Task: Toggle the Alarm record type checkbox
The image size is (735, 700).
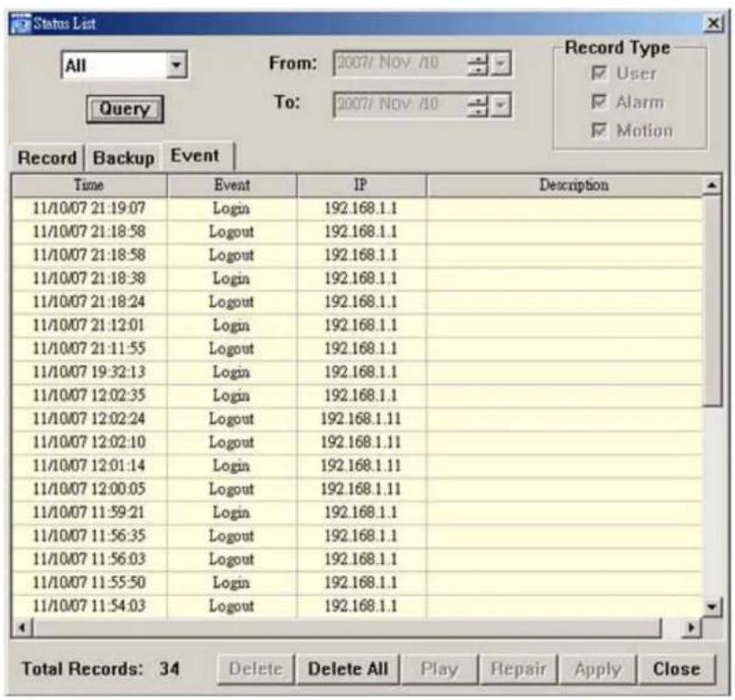Action: (599, 102)
